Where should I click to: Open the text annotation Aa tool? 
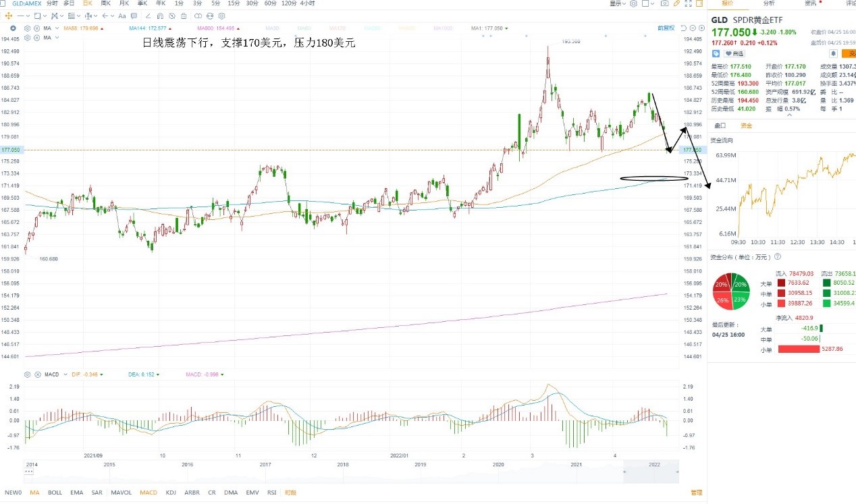[x=122, y=16]
